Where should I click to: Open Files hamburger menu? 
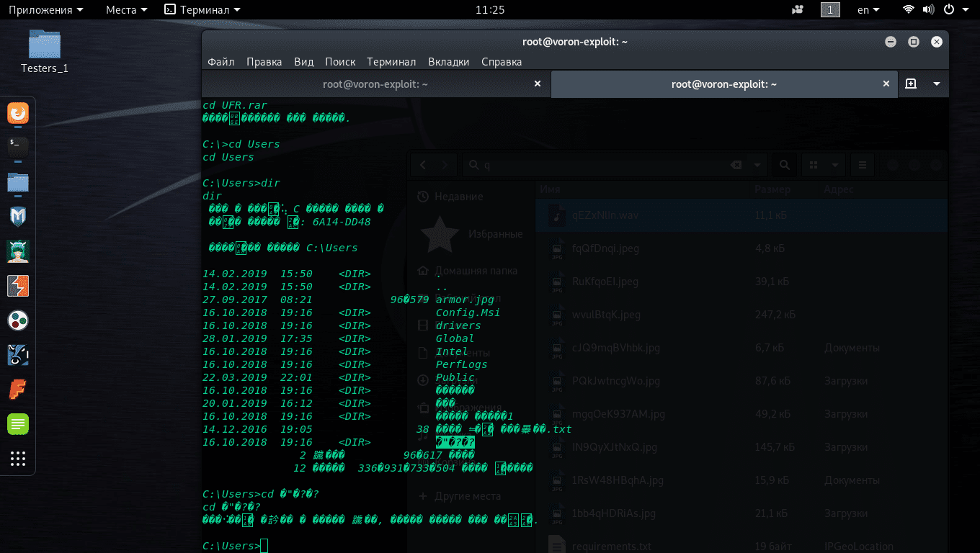pyautogui.click(x=863, y=165)
